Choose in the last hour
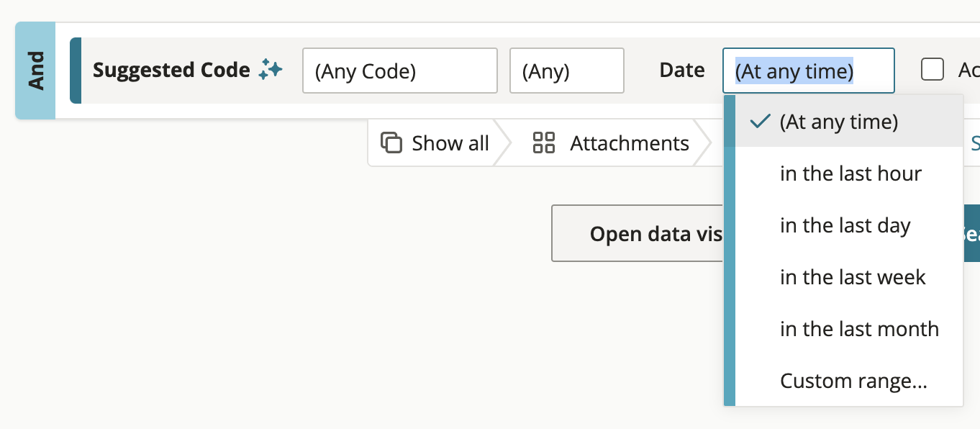 coord(849,173)
